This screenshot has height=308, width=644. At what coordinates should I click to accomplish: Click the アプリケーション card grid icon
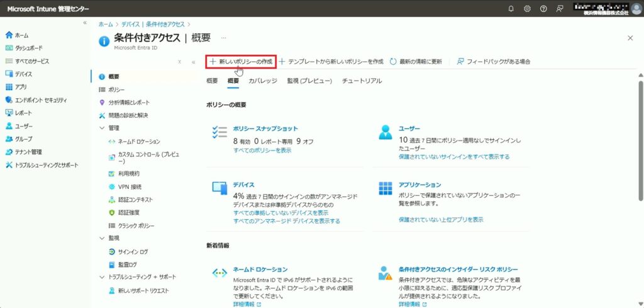[386, 188]
